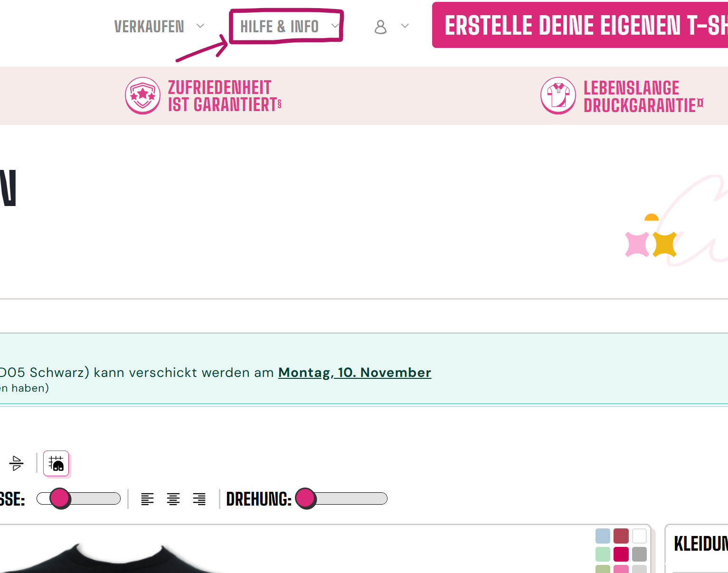Toggle the snap-to-grid magnet button
This screenshot has height=573, width=728.
[56, 463]
